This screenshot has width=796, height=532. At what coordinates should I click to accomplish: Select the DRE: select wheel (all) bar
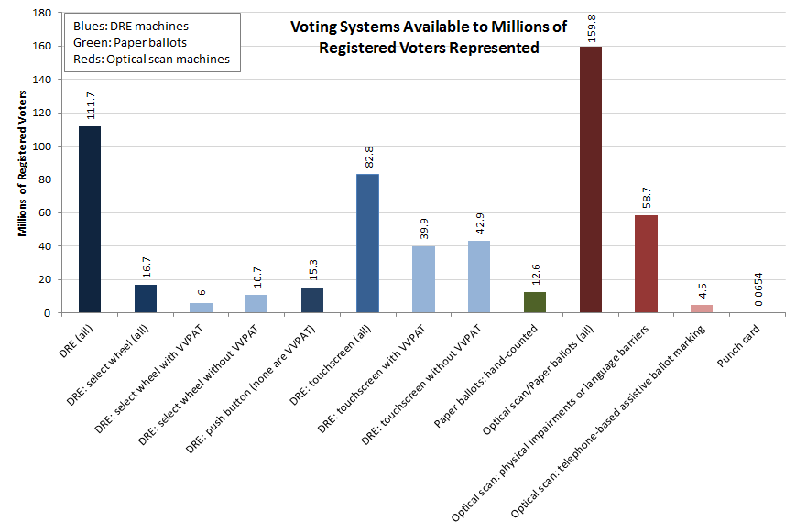click(x=146, y=299)
